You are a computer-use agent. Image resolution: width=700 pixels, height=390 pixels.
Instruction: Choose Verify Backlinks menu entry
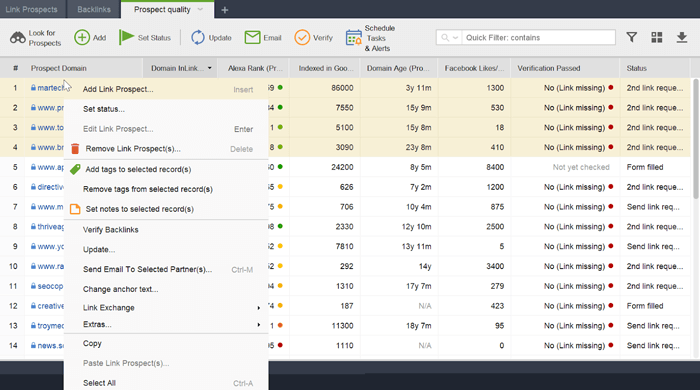(167, 230)
